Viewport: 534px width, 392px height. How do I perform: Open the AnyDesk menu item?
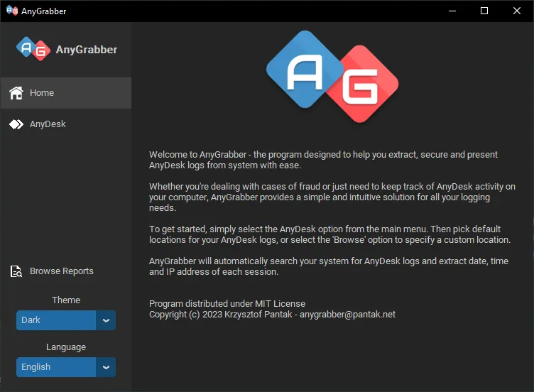click(66, 124)
